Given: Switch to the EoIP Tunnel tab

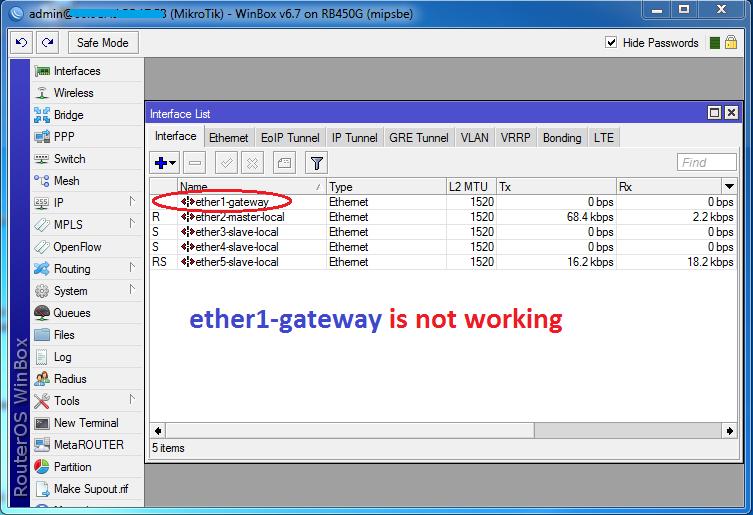Looking at the screenshot, I should pos(290,138).
